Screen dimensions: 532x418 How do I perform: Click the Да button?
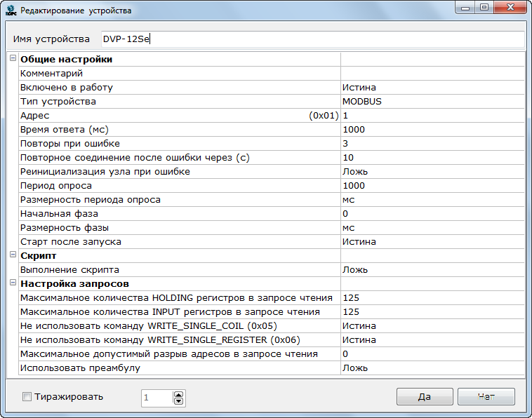[424, 397]
